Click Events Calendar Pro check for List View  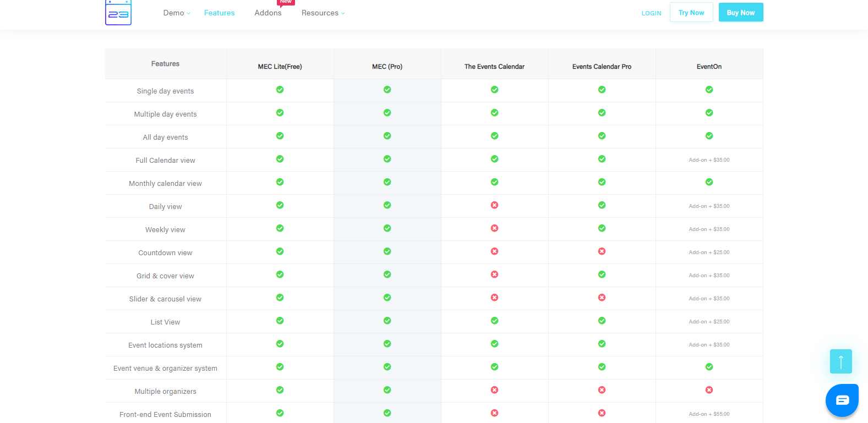[x=602, y=321]
